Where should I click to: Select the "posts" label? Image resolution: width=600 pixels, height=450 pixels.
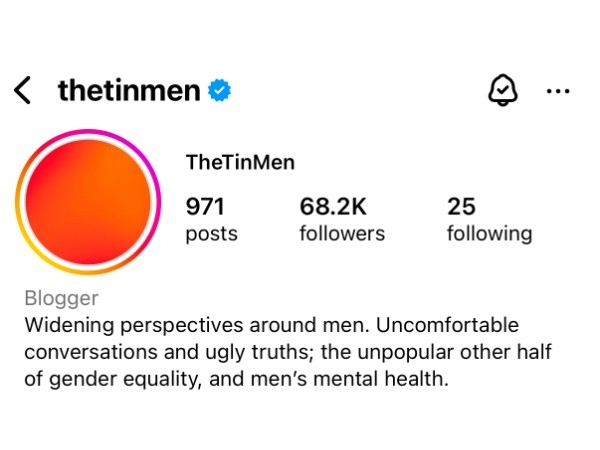click(212, 234)
